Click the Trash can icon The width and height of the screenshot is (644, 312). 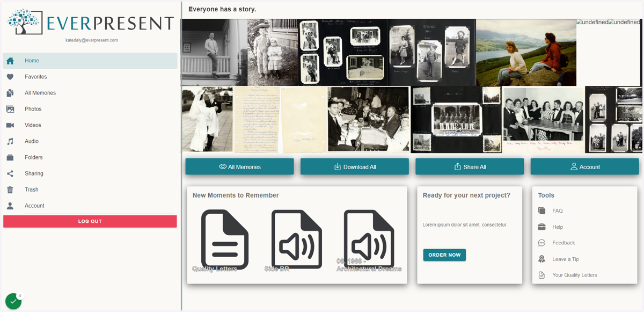click(x=10, y=190)
